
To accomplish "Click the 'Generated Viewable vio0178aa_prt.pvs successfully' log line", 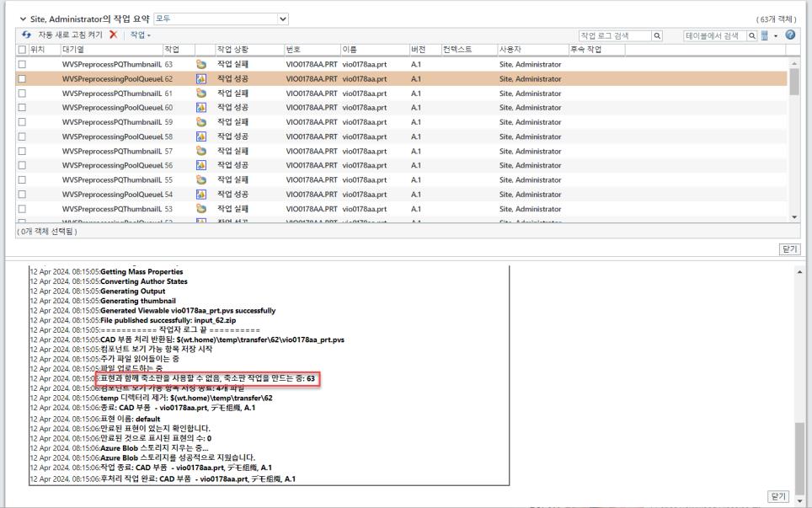I will (x=188, y=311).
